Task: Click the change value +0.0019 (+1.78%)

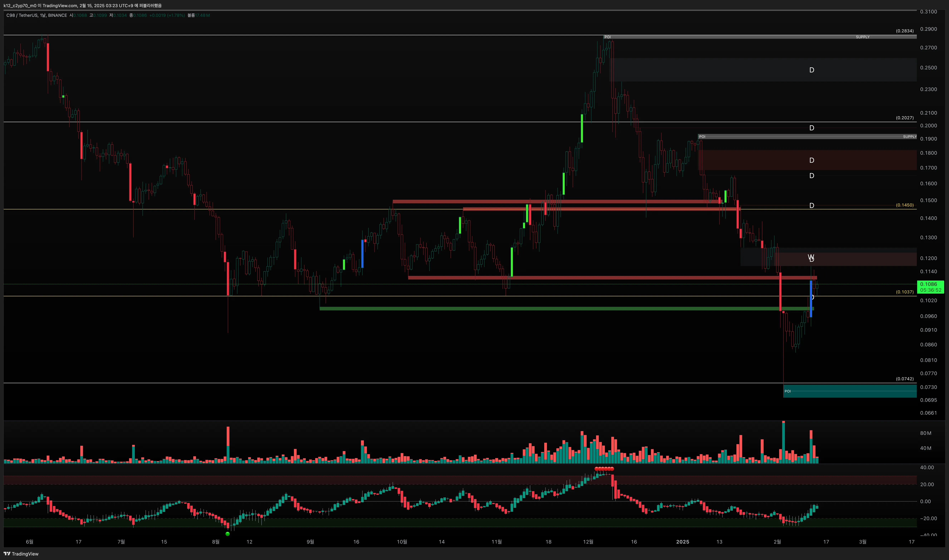Action: (167, 16)
